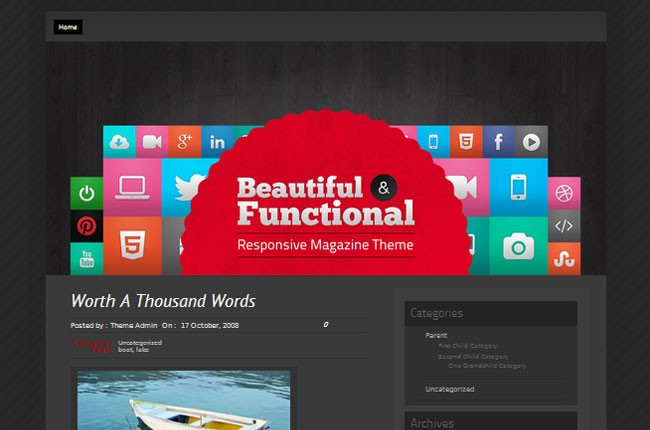This screenshot has height=430, width=650.
Task: Click the code brackets icon tile
Action: [x=565, y=226]
